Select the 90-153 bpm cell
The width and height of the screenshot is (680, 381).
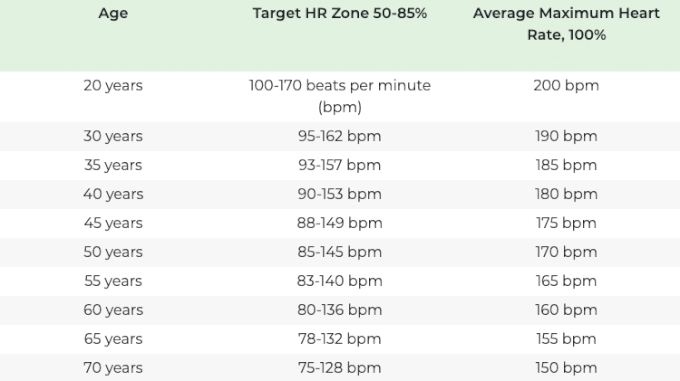tap(340, 194)
